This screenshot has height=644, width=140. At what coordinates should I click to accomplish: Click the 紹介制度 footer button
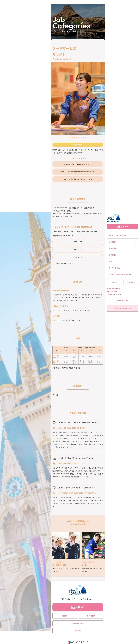(x=78, y=630)
